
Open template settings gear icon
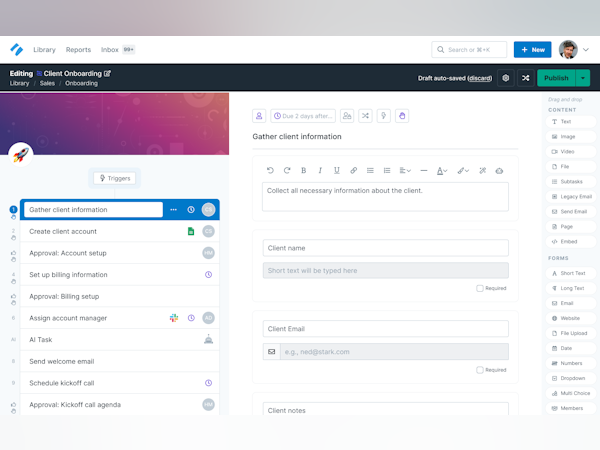coord(506,78)
